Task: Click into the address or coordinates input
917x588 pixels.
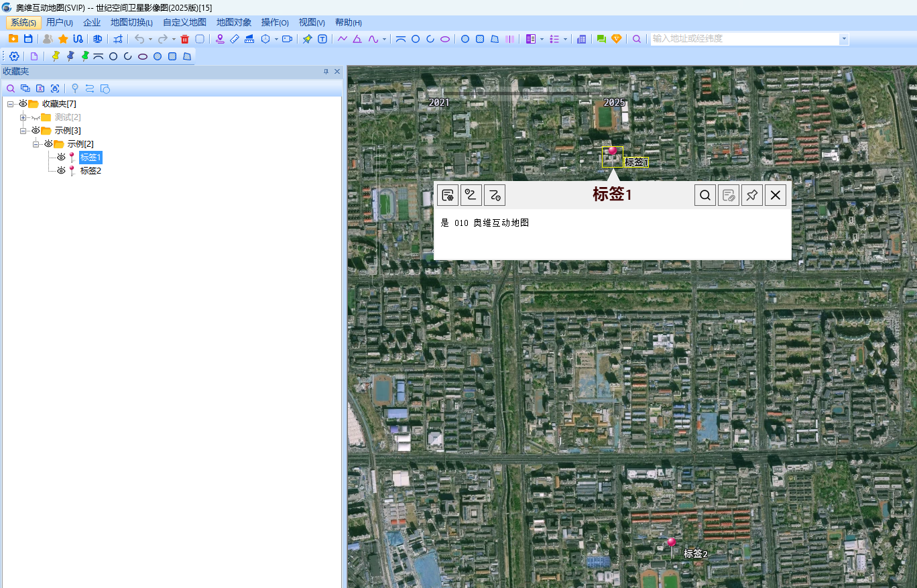Action: pyautogui.click(x=744, y=39)
